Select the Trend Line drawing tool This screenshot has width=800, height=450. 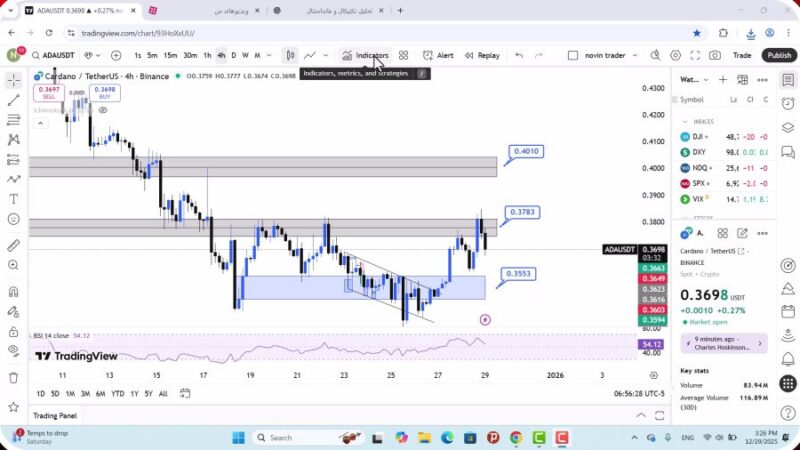[14, 100]
